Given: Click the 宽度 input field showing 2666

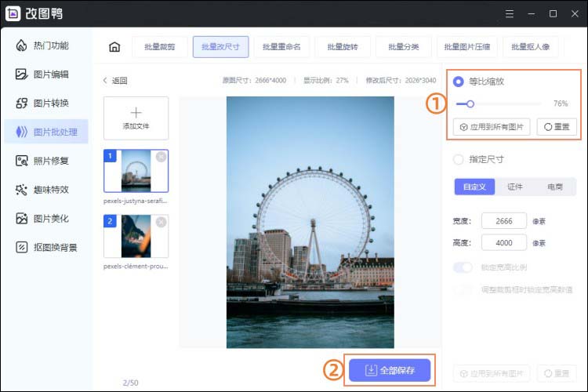Looking at the screenshot, I should (504, 221).
